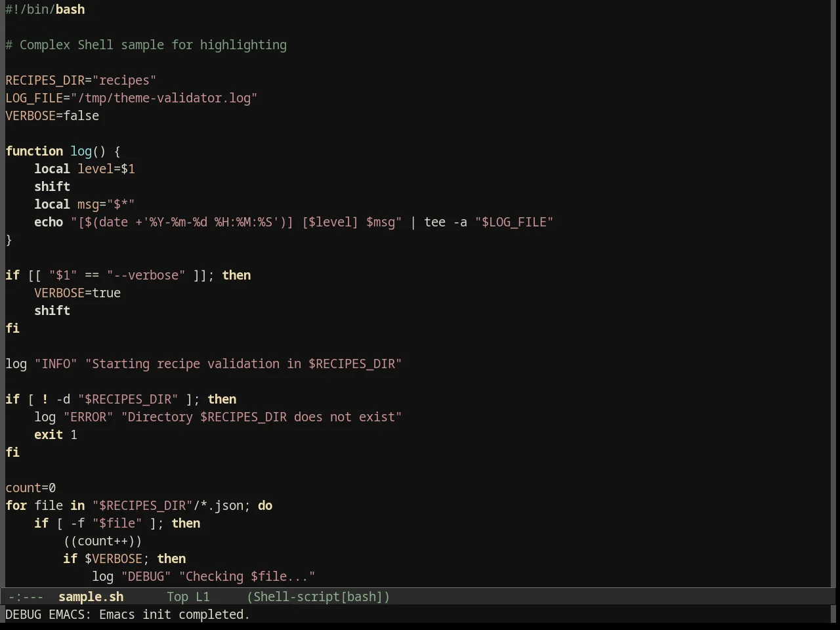Click the count=0 line
840x630 pixels.
pos(31,488)
